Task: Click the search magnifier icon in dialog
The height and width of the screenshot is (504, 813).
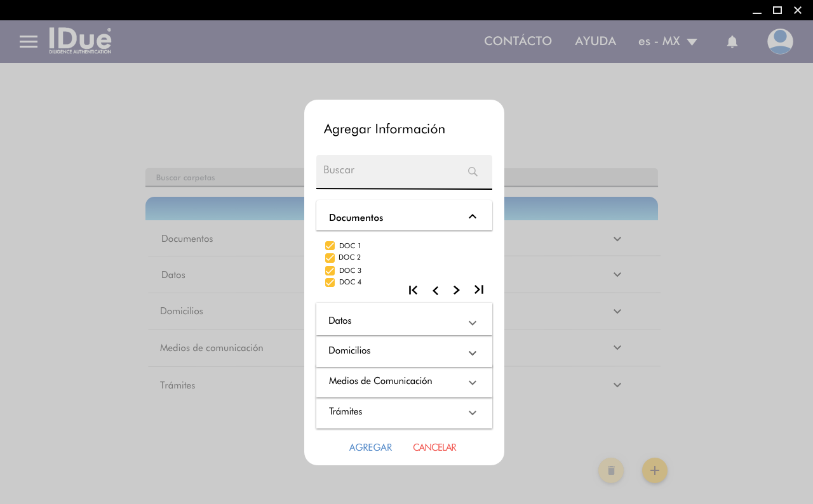Action: click(473, 171)
